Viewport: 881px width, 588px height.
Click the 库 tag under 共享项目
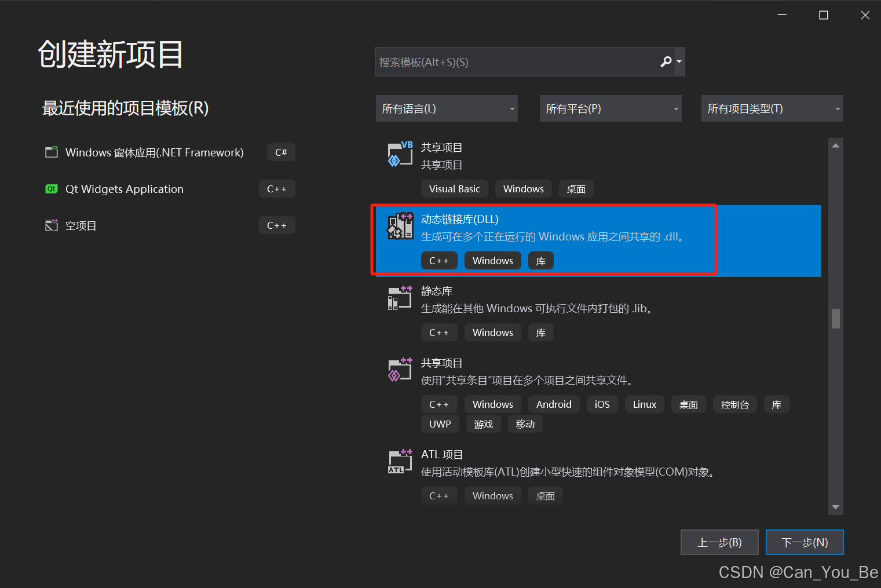[x=776, y=404]
